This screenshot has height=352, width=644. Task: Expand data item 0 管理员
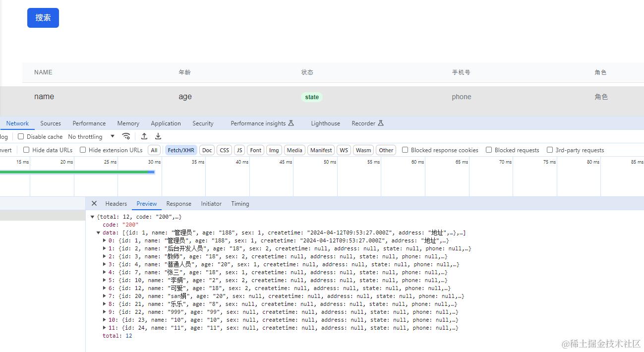click(x=105, y=241)
